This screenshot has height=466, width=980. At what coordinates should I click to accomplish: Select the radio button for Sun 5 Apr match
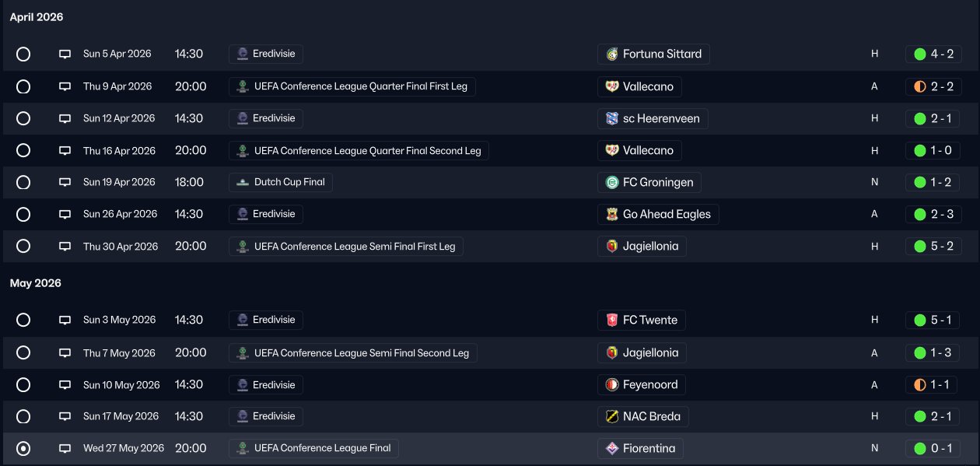23,54
